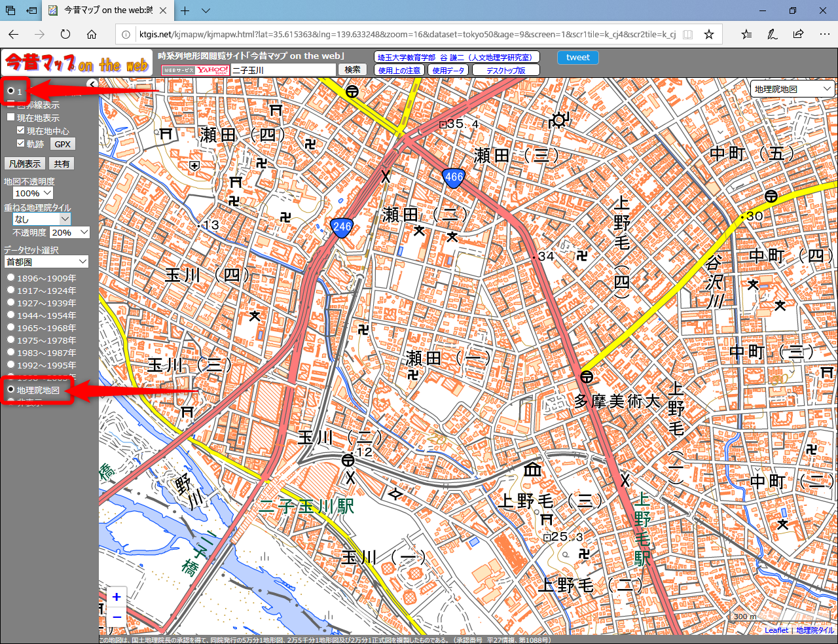The image size is (838, 644).
Task: Click the 今昔マップ browser tab
Action: (108, 10)
